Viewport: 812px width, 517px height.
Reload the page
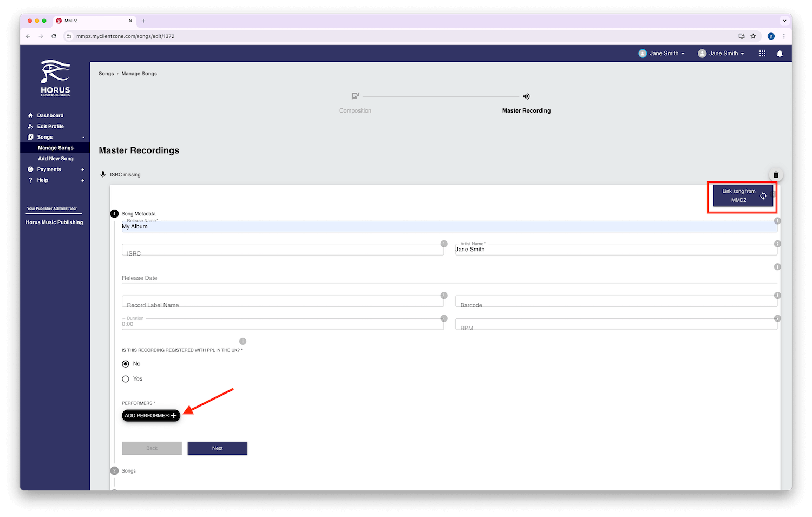pos(54,36)
